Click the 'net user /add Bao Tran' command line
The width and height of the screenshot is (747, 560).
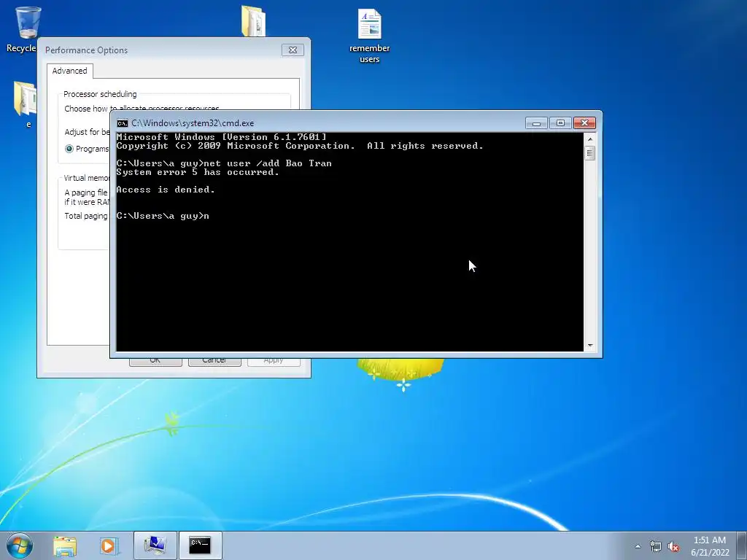(224, 163)
